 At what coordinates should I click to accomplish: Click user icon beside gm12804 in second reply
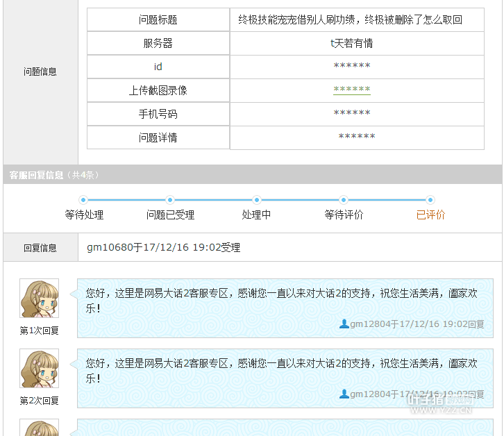344,394
